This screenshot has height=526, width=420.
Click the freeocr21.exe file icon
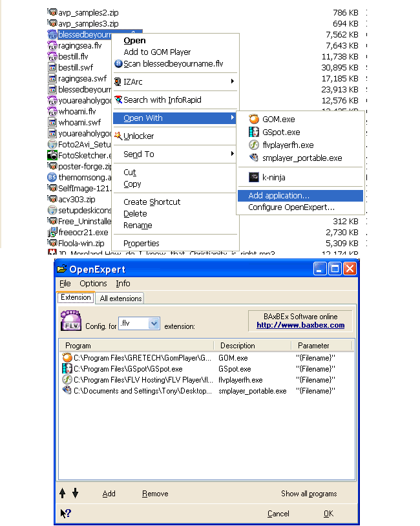[52, 232]
